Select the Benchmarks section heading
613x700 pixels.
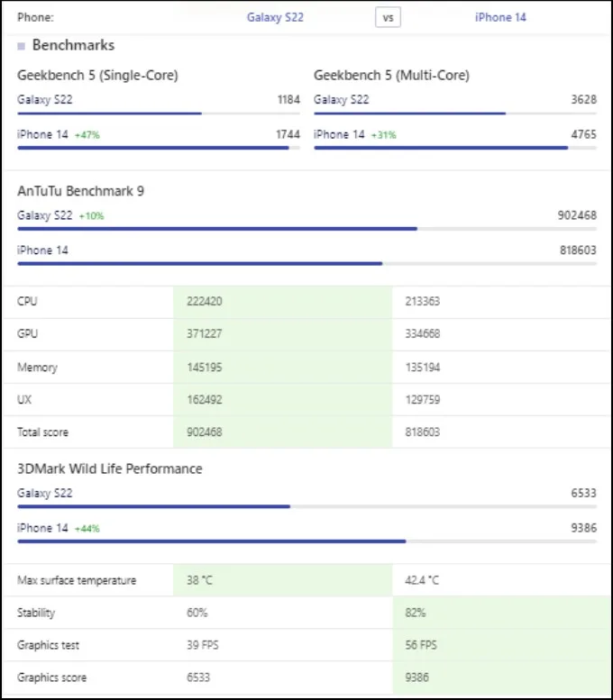(x=73, y=45)
